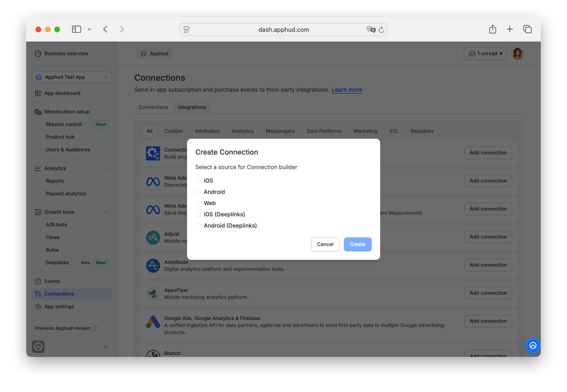Reload the page in Safari

coord(381,29)
